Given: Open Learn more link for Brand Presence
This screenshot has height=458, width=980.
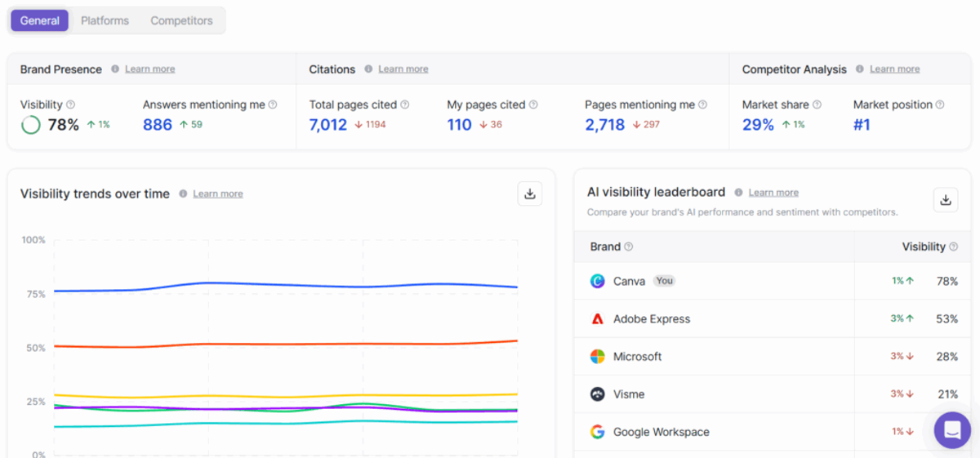Looking at the screenshot, I should [150, 69].
